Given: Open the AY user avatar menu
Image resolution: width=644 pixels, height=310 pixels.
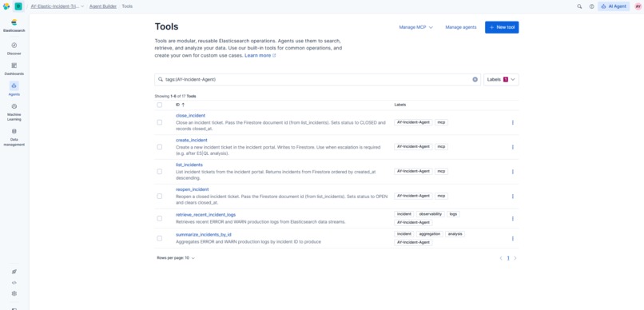Looking at the screenshot, I should click(x=638, y=6).
